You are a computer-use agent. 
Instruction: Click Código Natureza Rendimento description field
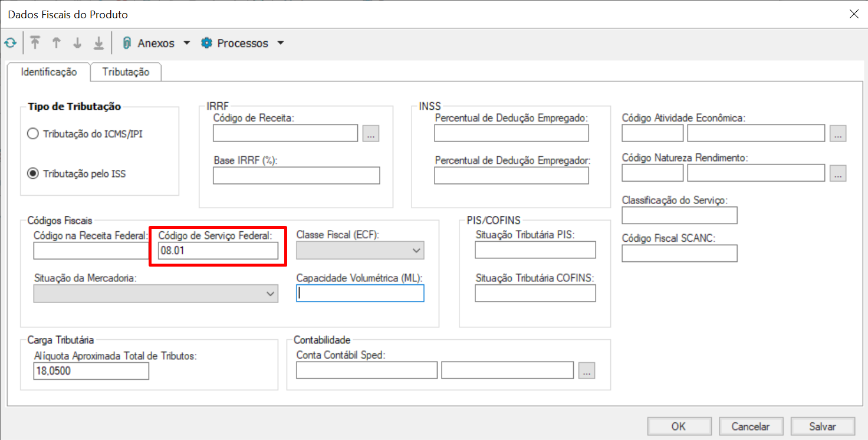(x=756, y=173)
